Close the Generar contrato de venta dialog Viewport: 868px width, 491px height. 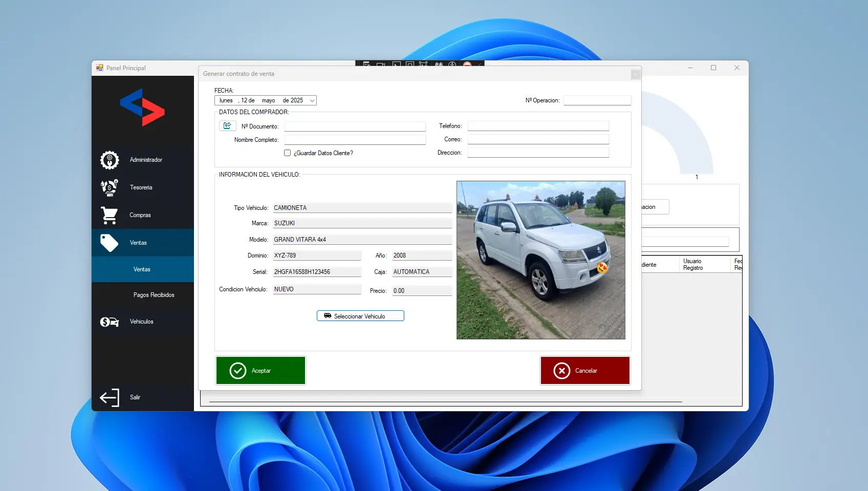click(635, 74)
